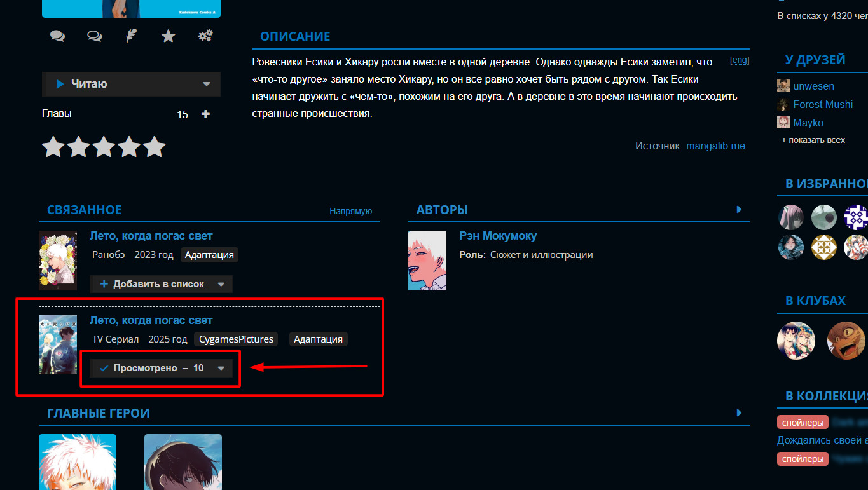Open the gears settings icon under poster
The width and height of the screenshot is (868, 490).
coord(205,36)
